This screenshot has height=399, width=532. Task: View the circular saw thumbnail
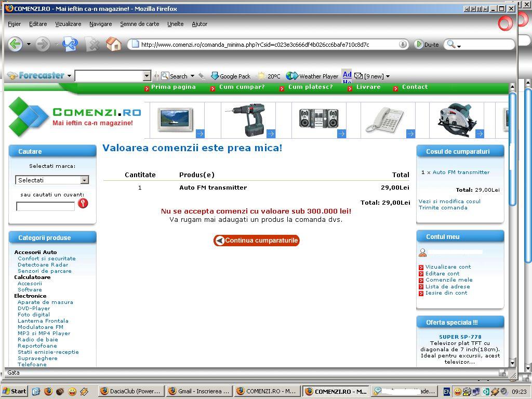coord(457,119)
